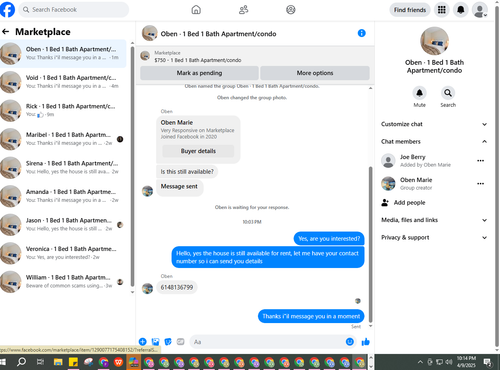Viewport: 500px width, 370px height.
Task: Open the Rick conversation in the list
Action: [x=63, y=110]
